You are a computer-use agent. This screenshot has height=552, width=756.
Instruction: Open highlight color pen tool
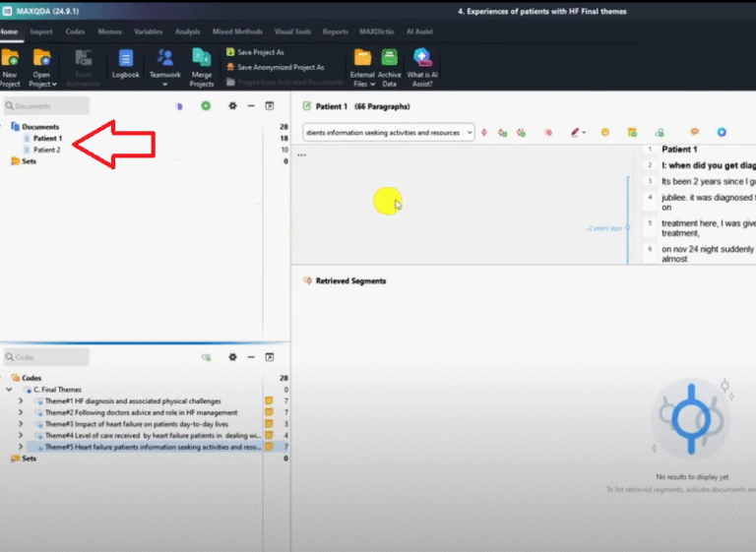(x=575, y=132)
